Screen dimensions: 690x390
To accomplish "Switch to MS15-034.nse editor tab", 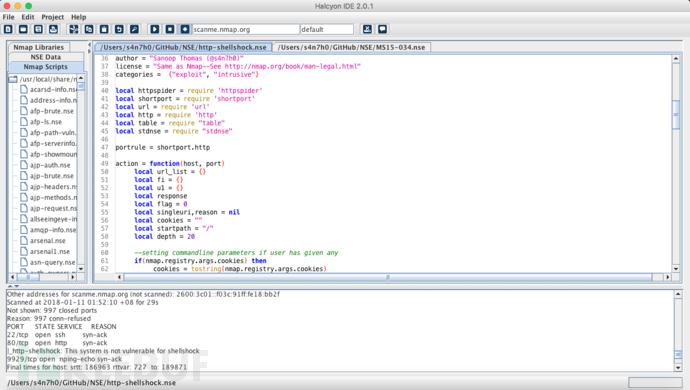I will (351, 47).
